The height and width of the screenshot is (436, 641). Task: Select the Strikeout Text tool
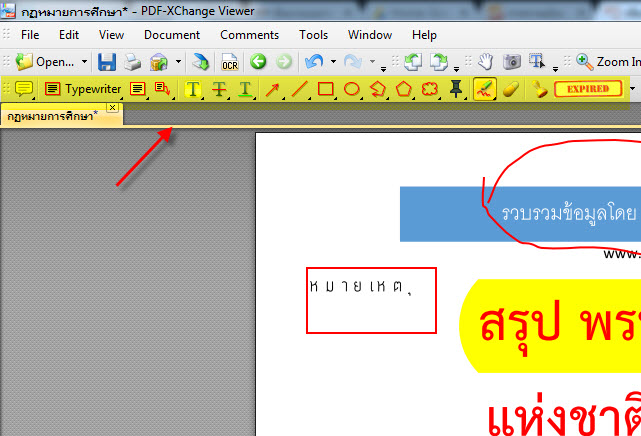coord(220,89)
